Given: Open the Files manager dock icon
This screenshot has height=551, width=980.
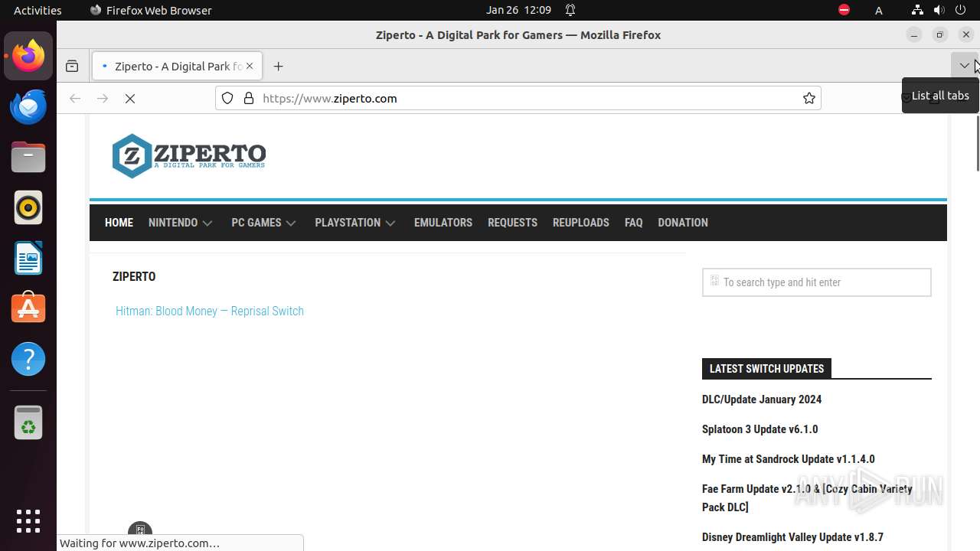Looking at the screenshot, I should (28, 157).
